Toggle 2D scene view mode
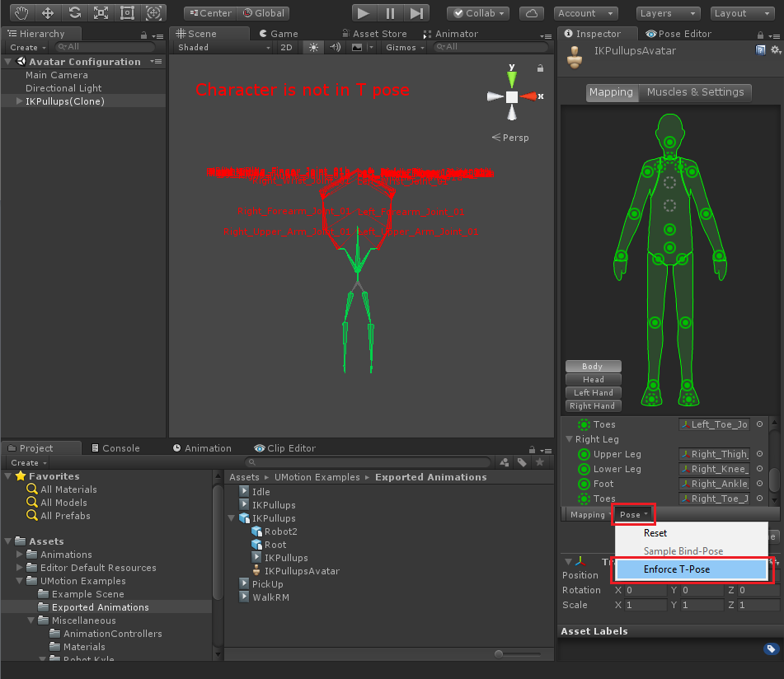784x679 pixels. coord(286,48)
